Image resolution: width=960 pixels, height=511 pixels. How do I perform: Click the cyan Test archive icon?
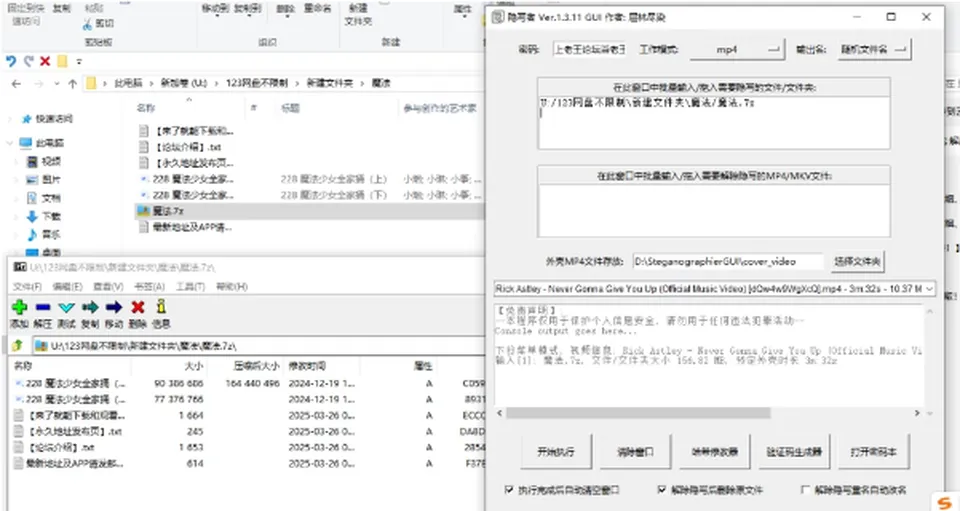tap(66, 307)
